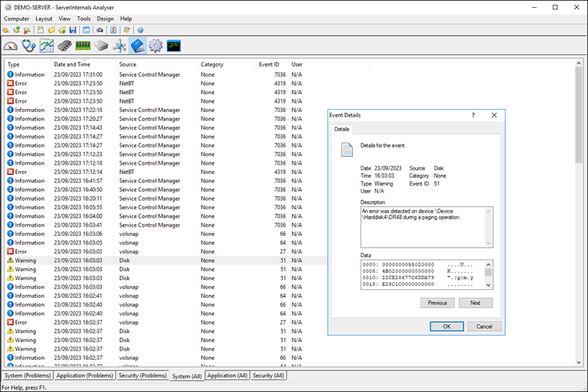
Task: Select the blue book event log icon
Action: pyautogui.click(x=138, y=46)
